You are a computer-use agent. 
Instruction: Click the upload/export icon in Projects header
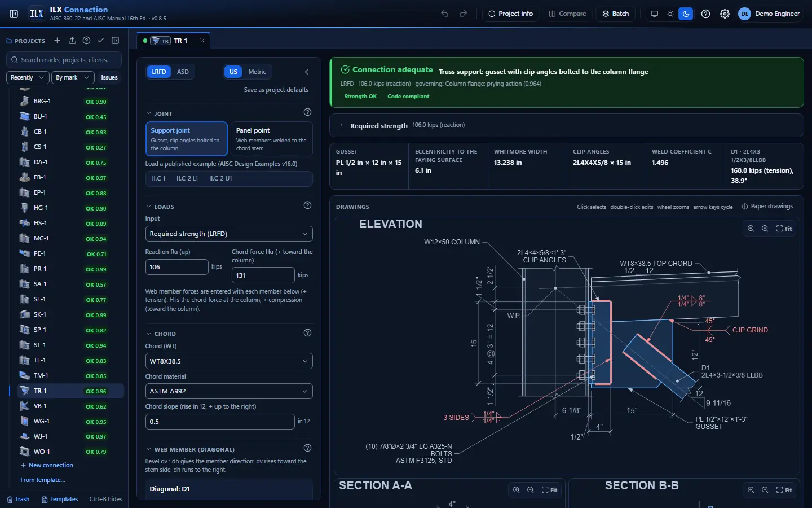click(x=72, y=41)
